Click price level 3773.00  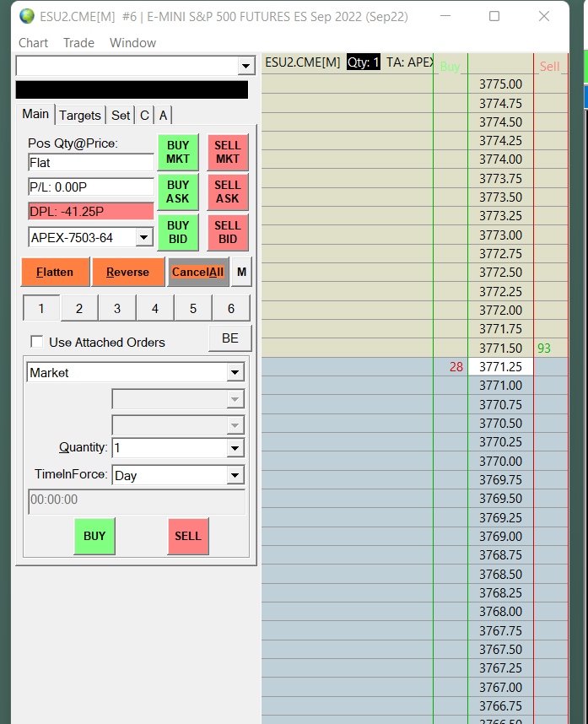tap(501, 235)
